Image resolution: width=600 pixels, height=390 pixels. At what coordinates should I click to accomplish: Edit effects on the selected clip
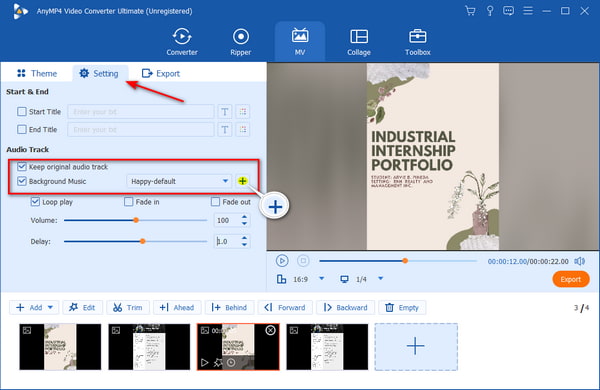(x=218, y=362)
